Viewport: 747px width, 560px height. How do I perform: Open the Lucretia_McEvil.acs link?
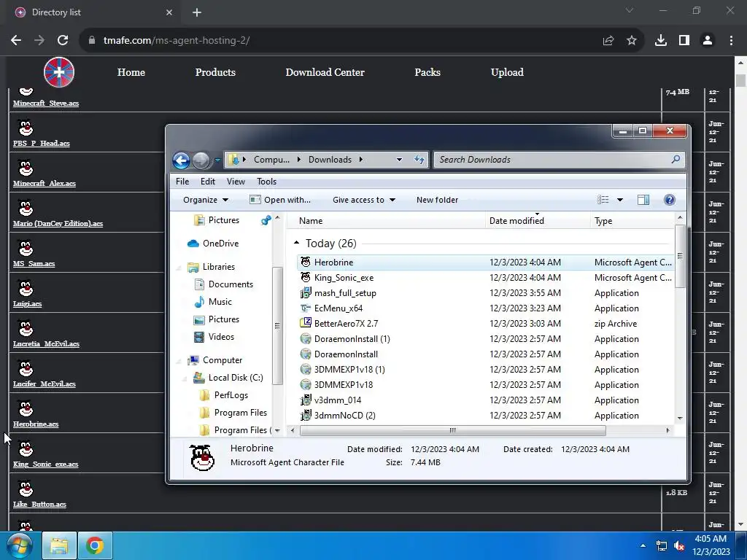[x=46, y=344]
